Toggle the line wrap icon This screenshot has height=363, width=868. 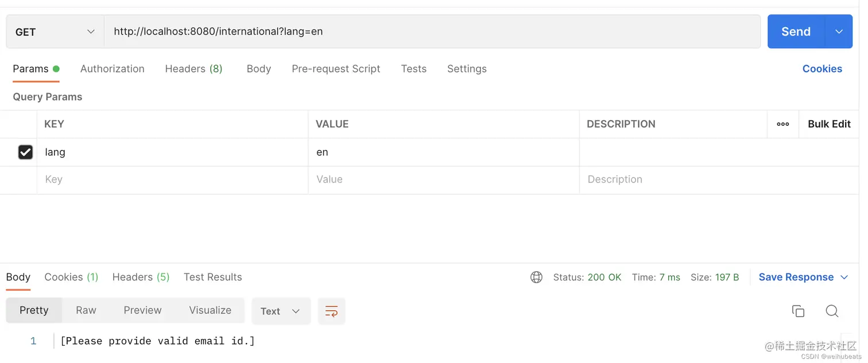(x=331, y=311)
